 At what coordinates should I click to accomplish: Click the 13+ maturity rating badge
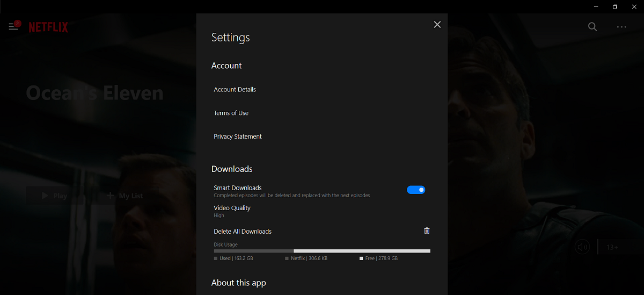[612, 247]
